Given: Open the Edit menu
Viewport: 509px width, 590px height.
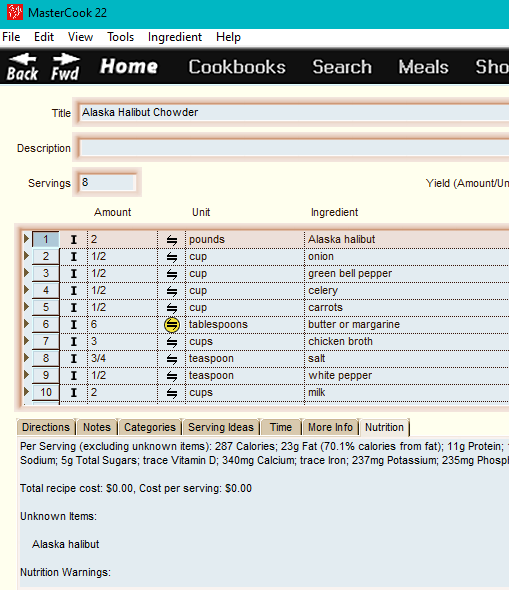Looking at the screenshot, I should 44,37.
